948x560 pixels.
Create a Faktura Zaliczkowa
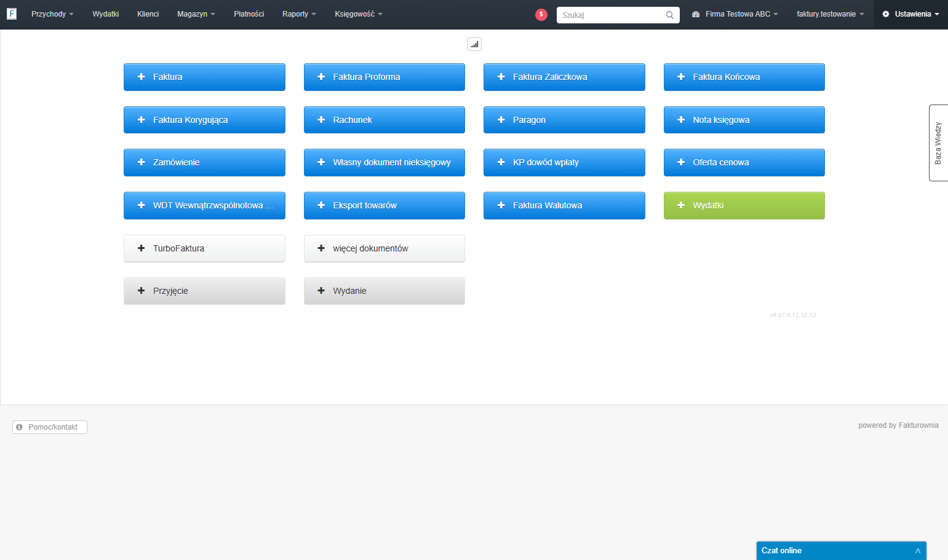point(564,77)
